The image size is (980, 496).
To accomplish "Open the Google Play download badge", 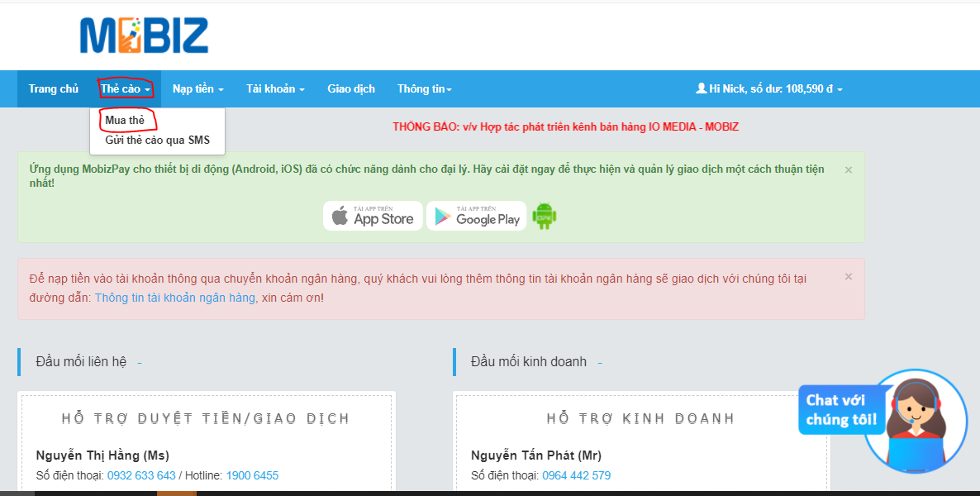I will (x=476, y=216).
